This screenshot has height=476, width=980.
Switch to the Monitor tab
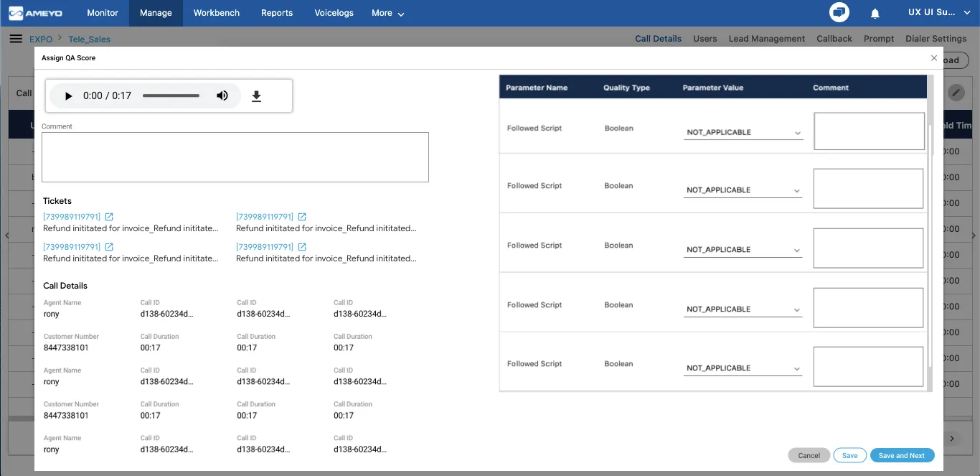pos(103,13)
